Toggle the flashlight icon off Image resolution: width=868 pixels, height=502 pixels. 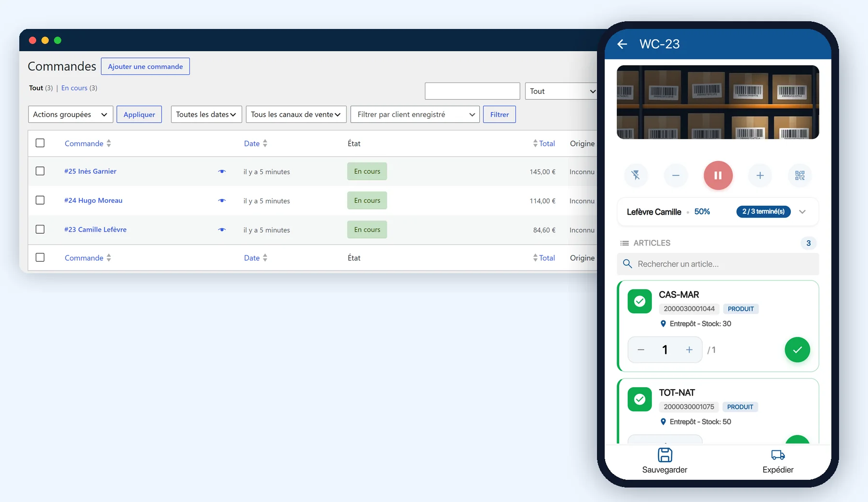pos(636,175)
